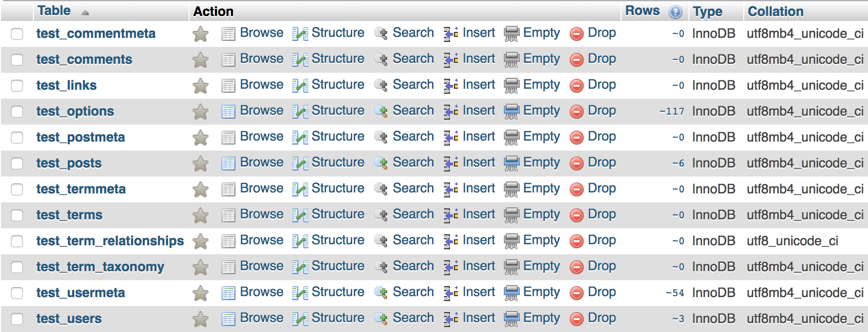868x332 pixels.
Task: Open the test_posts table name link
Action: (x=69, y=163)
